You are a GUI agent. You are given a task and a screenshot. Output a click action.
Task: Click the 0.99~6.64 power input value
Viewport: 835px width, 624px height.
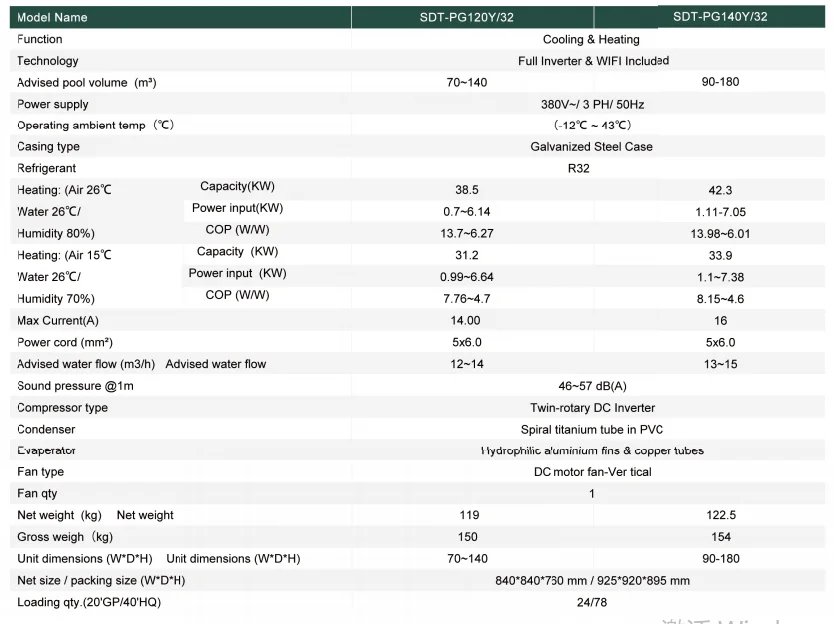(467, 277)
